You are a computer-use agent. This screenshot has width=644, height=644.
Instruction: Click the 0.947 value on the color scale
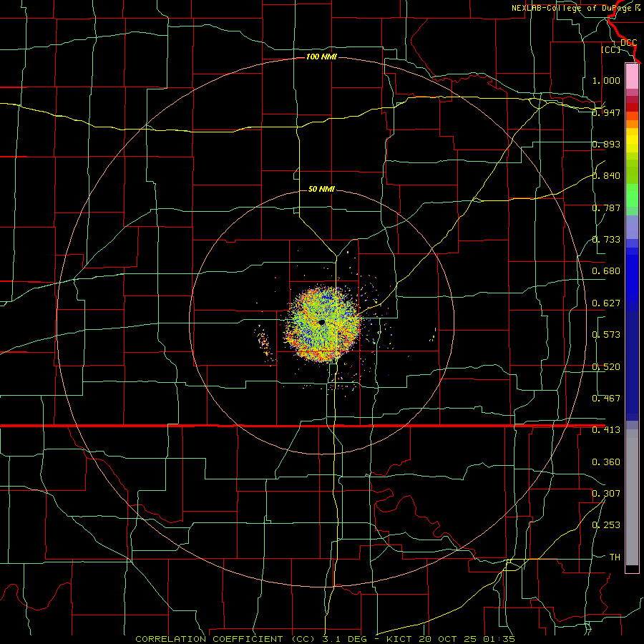pos(606,112)
